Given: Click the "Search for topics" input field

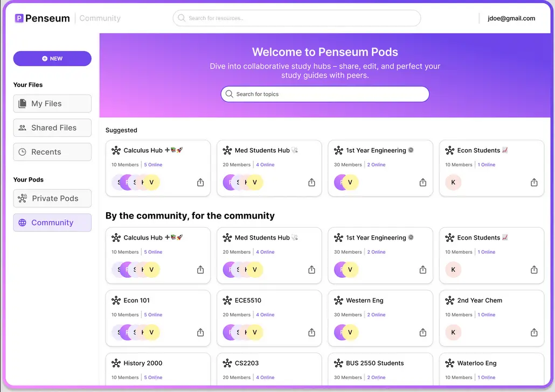Looking at the screenshot, I should point(324,94).
